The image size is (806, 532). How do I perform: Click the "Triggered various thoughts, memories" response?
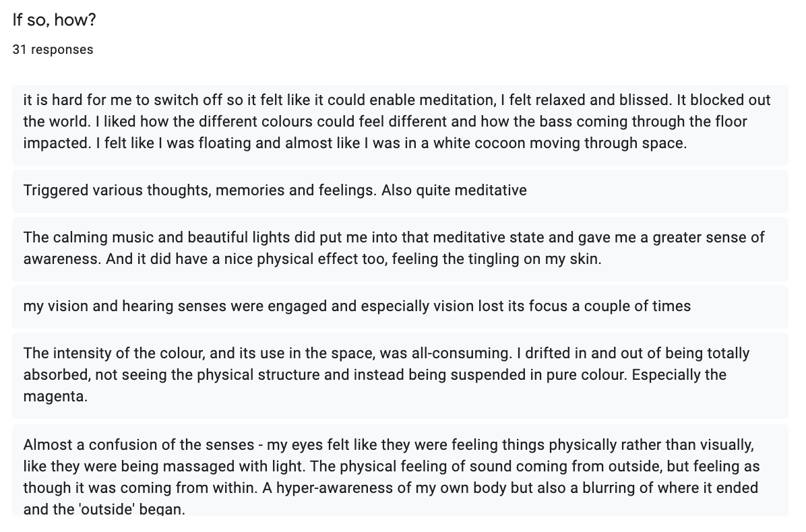tap(275, 190)
